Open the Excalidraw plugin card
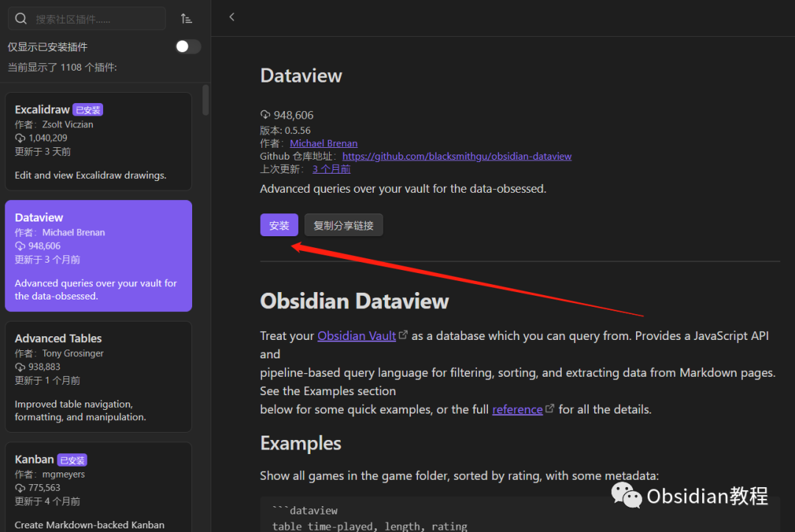795x532 pixels. [x=99, y=141]
